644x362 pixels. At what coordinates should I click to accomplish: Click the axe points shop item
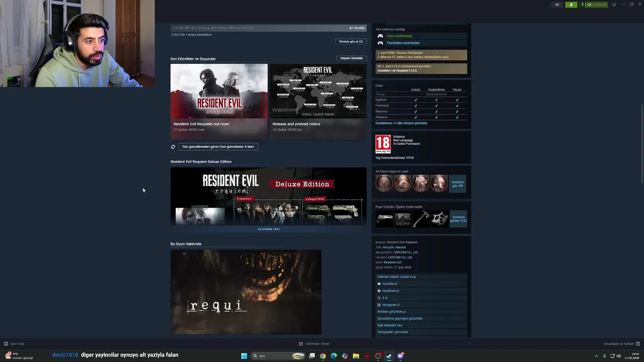point(421,219)
